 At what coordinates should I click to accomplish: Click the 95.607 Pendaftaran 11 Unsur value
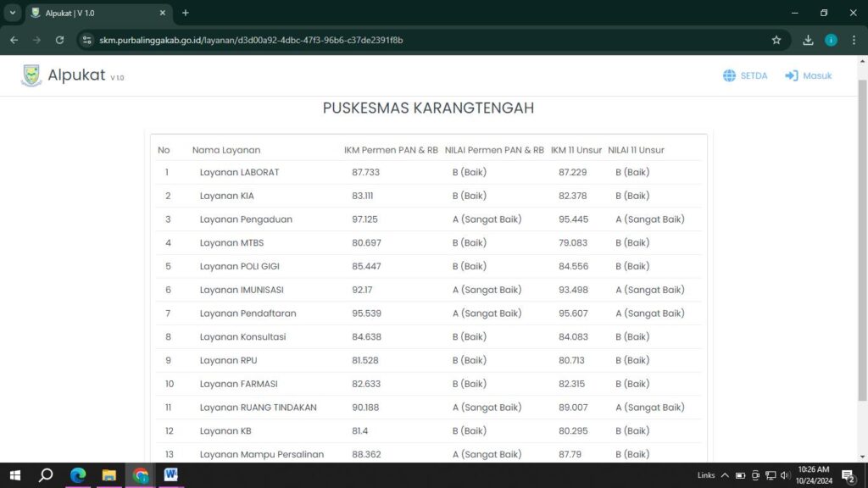point(573,313)
